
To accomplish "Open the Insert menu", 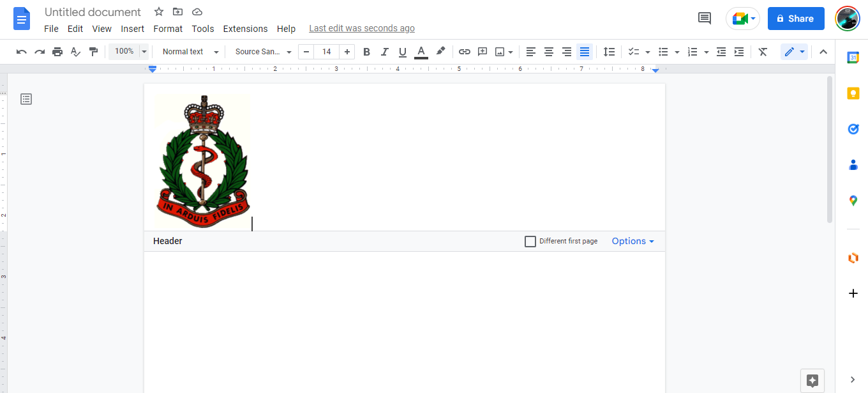I will point(133,29).
